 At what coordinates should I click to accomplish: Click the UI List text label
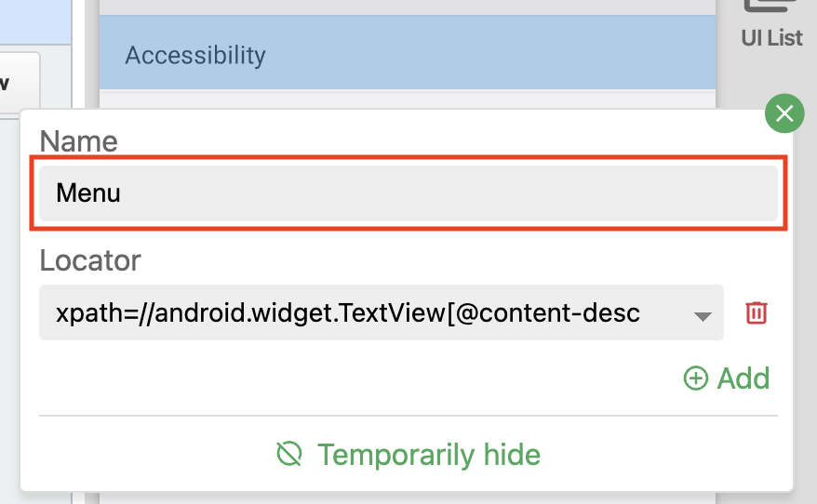tap(771, 38)
